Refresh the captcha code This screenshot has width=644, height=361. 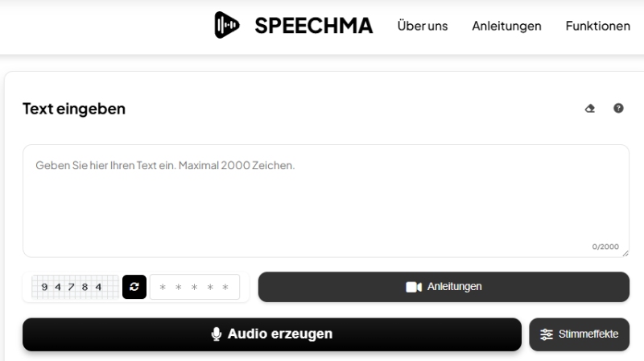pos(134,287)
